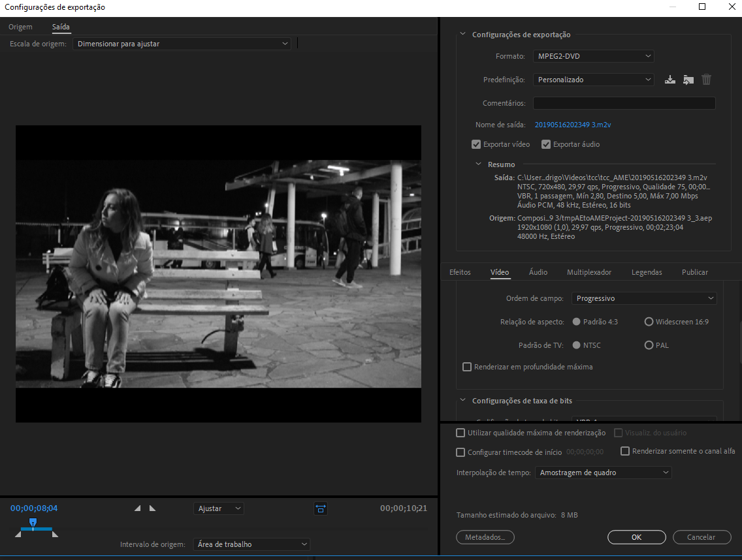Screen dimensions: 742x560
Task: Select Widescreen 16:9 aspect ratio
Action: pyautogui.click(x=649, y=322)
